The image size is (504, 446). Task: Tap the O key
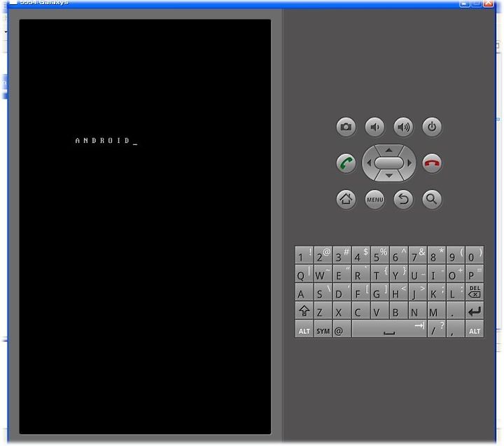(x=456, y=273)
